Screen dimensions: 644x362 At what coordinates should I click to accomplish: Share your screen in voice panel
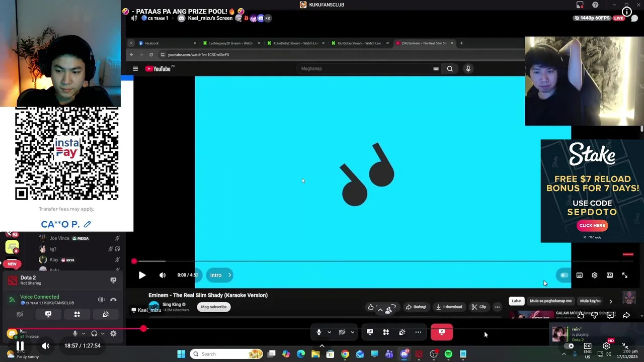(x=48, y=314)
